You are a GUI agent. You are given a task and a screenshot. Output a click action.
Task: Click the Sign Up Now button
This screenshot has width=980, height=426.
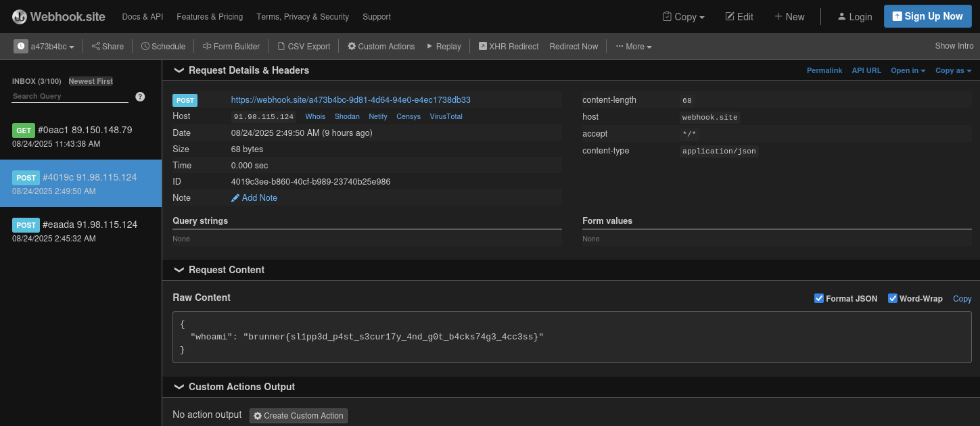tap(927, 17)
